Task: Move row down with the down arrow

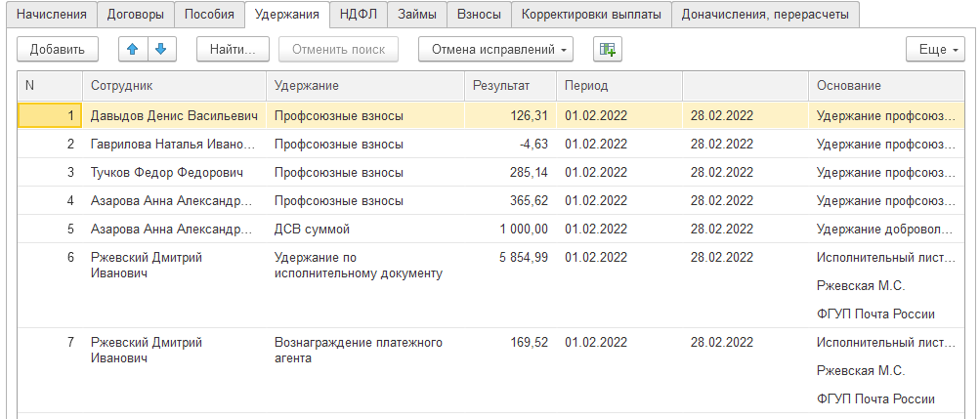Action: [160, 49]
